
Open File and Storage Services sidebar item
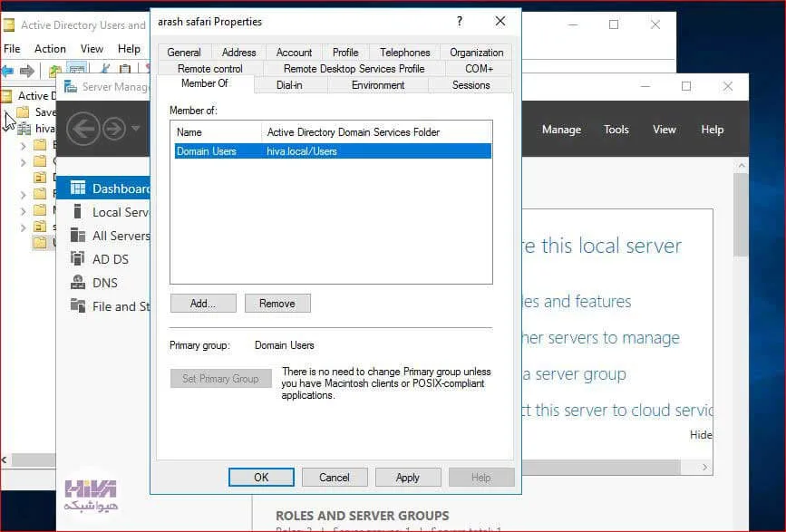[111, 306]
